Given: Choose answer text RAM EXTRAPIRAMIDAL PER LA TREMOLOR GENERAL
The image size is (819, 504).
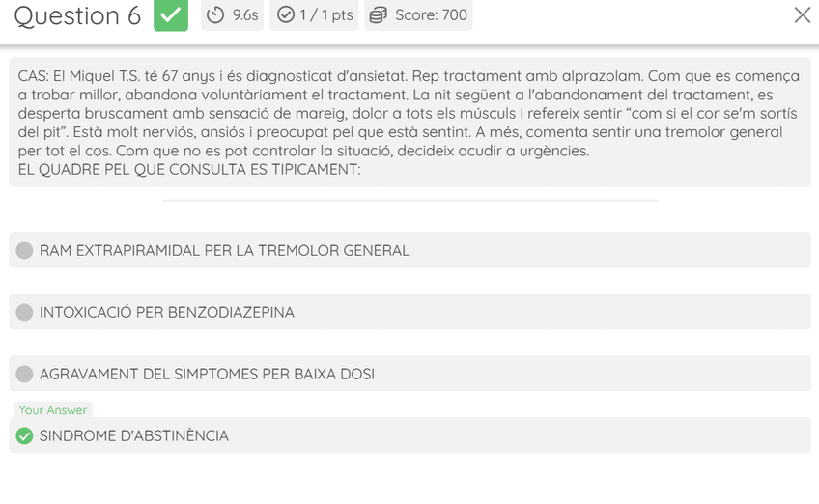Looking at the screenshot, I should coord(224,251).
